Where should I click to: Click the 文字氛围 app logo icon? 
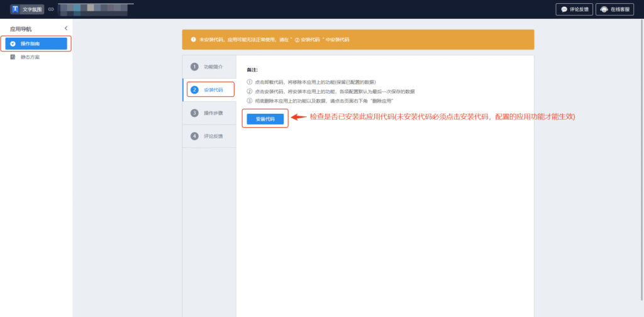(x=15, y=9)
